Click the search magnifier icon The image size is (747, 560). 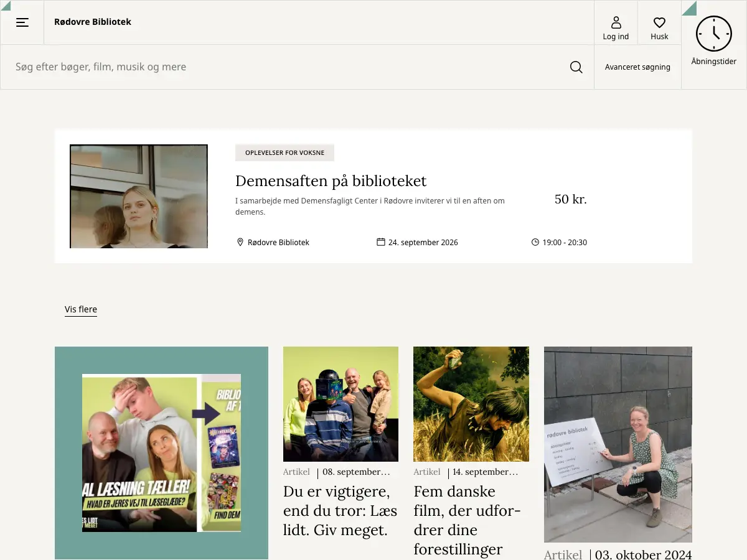[x=576, y=67]
